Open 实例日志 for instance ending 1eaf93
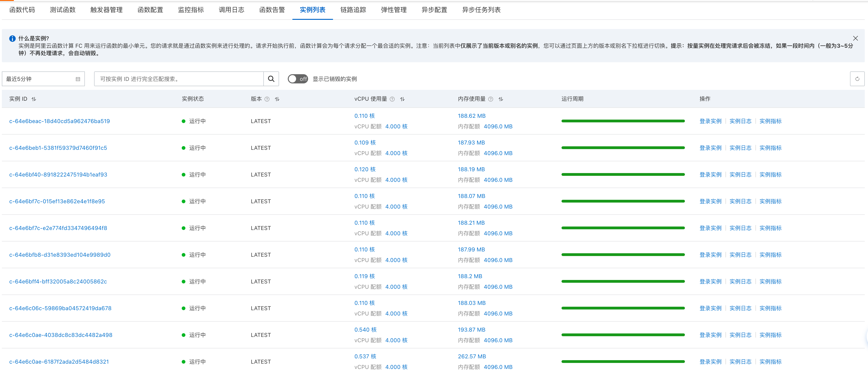868x371 pixels. pyautogui.click(x=740, y=175)
